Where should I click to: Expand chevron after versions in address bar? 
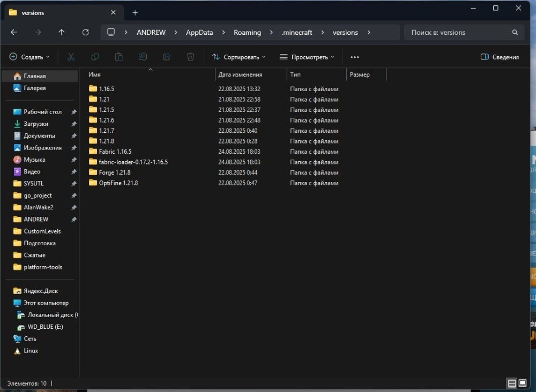(369, 33)
